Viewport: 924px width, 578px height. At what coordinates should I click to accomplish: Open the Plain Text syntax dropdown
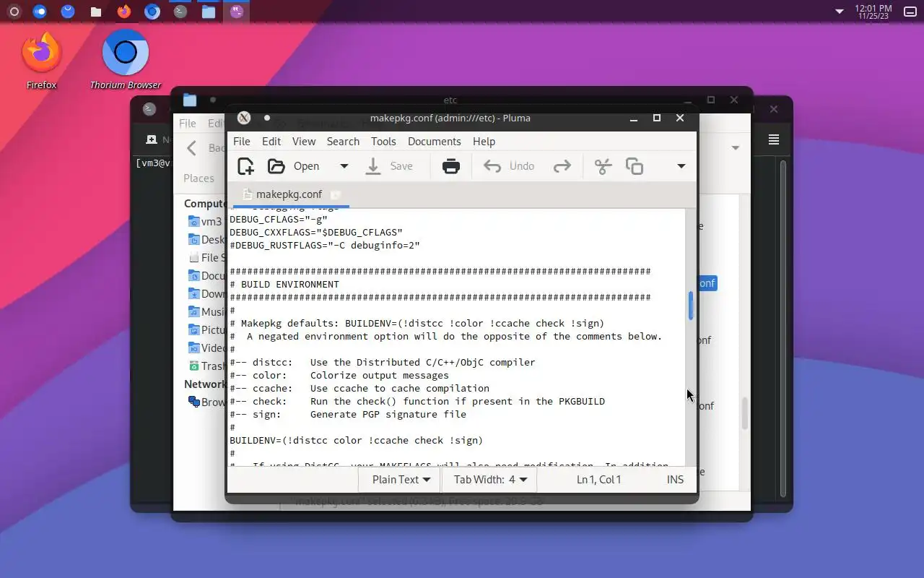[x=401, y=479]
